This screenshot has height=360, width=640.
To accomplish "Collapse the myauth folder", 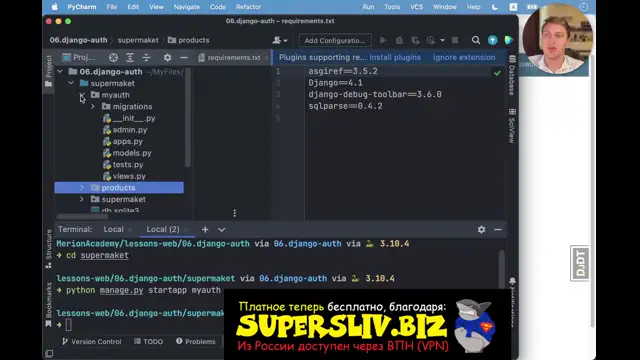I will point(82,95).
